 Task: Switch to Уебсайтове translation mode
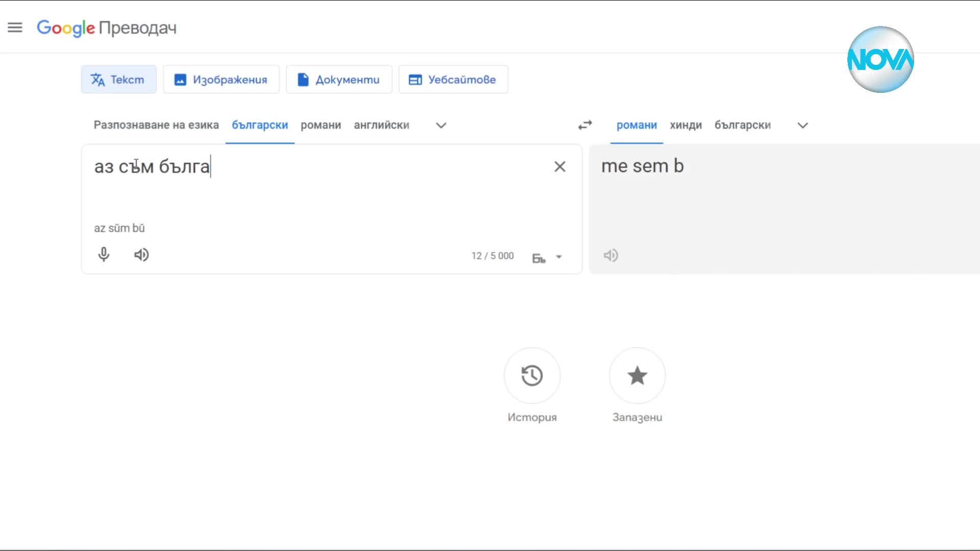(x=453, y=80)
